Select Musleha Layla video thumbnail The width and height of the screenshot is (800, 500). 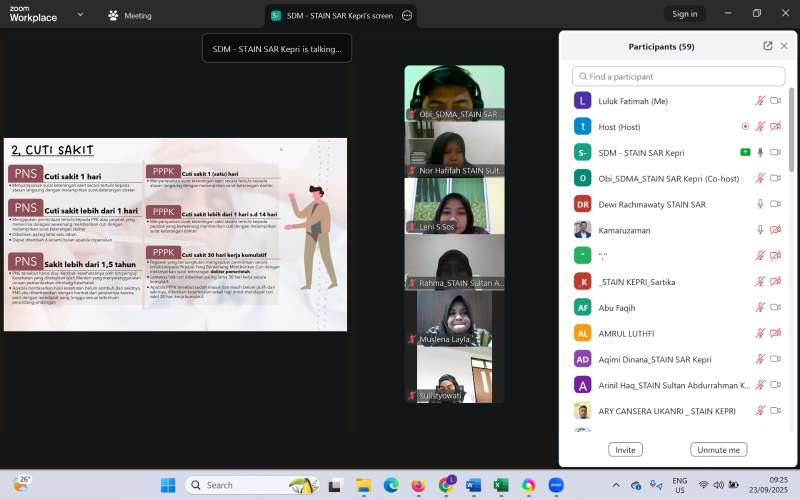[454, 318]
